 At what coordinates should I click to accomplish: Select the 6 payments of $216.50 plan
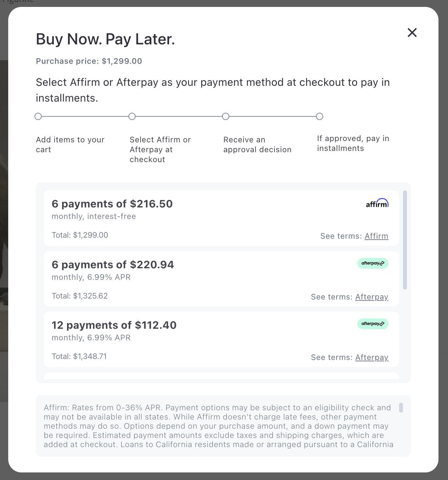coord(197,218)
